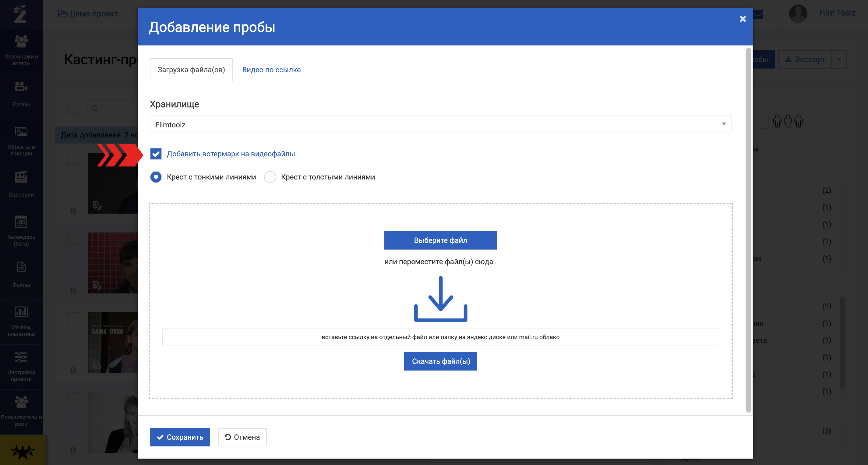Expand the Экспорт dropdown arrow

tap(839, 59)
